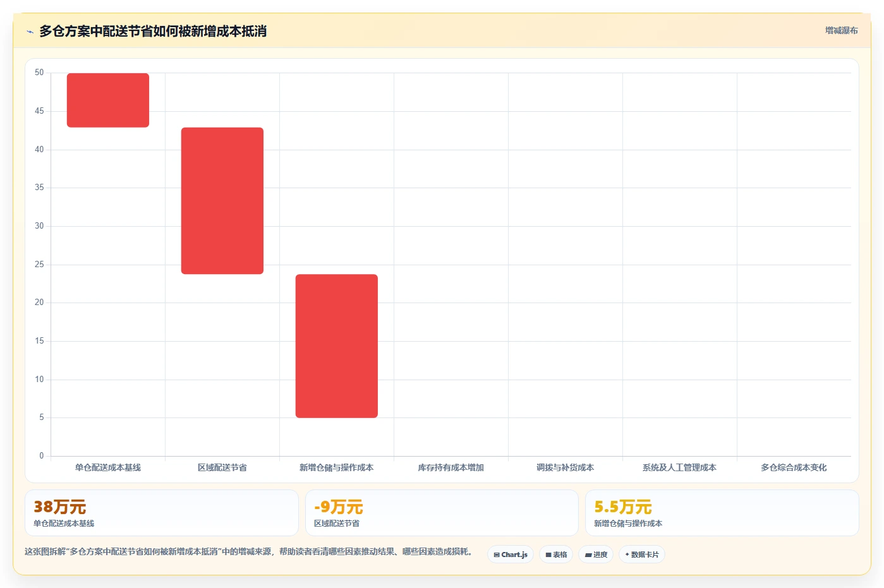Click the chart title 多仓方案中配送节省如何被新增成本抵消
884x588 pixels.
click(x=153, y=32)
